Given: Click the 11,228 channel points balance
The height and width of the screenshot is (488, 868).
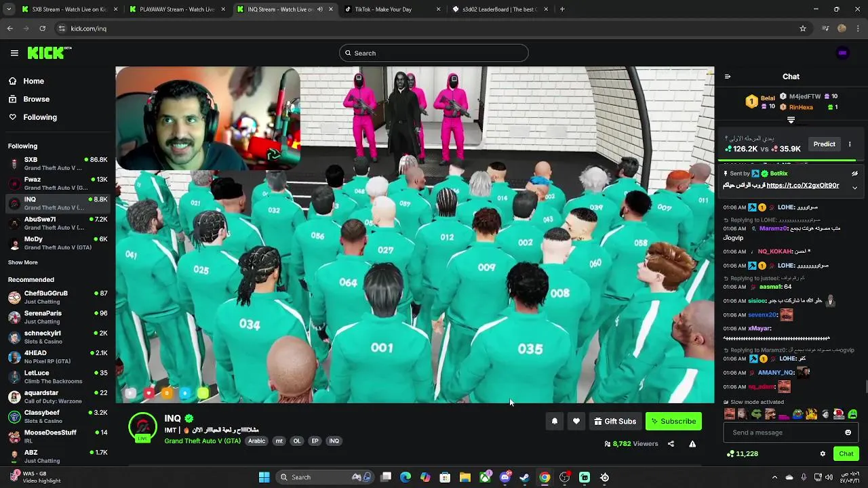Looking at the screenshot, I should [x=742, y=453].
